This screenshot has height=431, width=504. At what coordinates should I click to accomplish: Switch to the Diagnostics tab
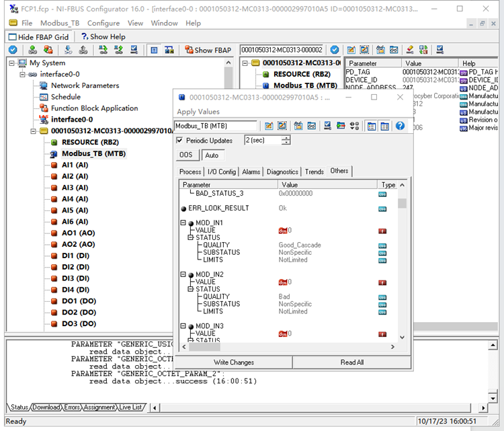(282, 171)
